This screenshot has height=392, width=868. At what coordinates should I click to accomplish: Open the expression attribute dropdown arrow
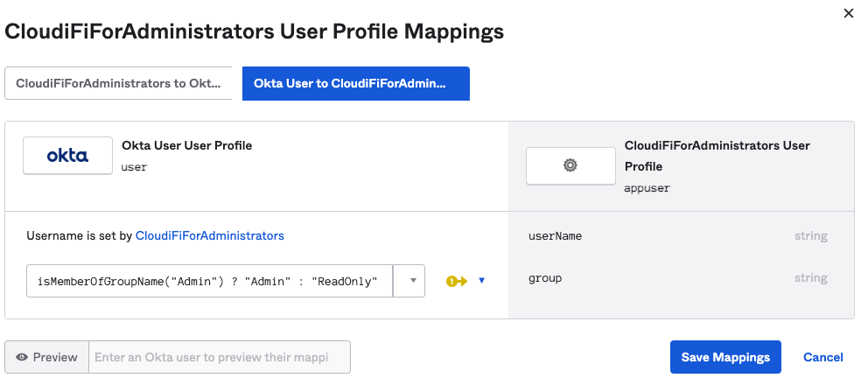[x=409, y=281]
